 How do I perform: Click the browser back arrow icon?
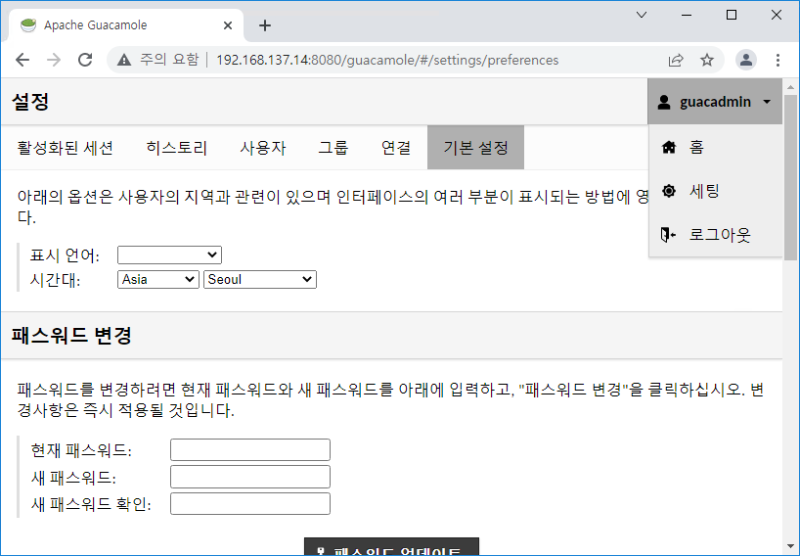coord(22,60)
